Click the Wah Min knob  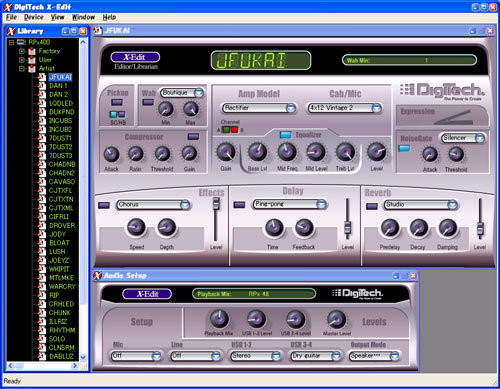tap(166, 109)
